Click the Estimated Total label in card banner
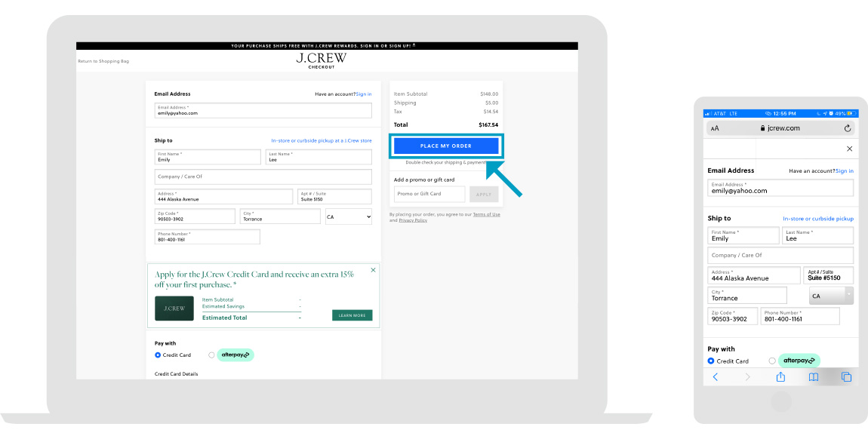This screenshot has width=868, height=436. [x=225, y=318]
